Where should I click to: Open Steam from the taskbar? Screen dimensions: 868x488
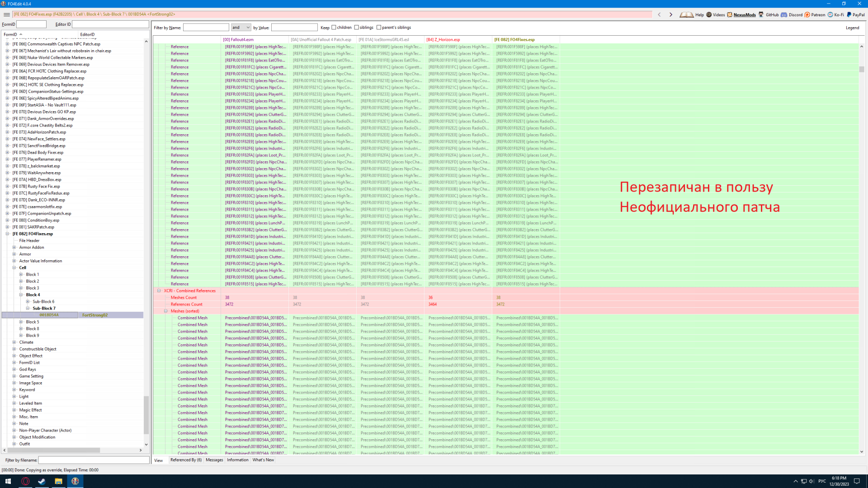click(42, 481)
